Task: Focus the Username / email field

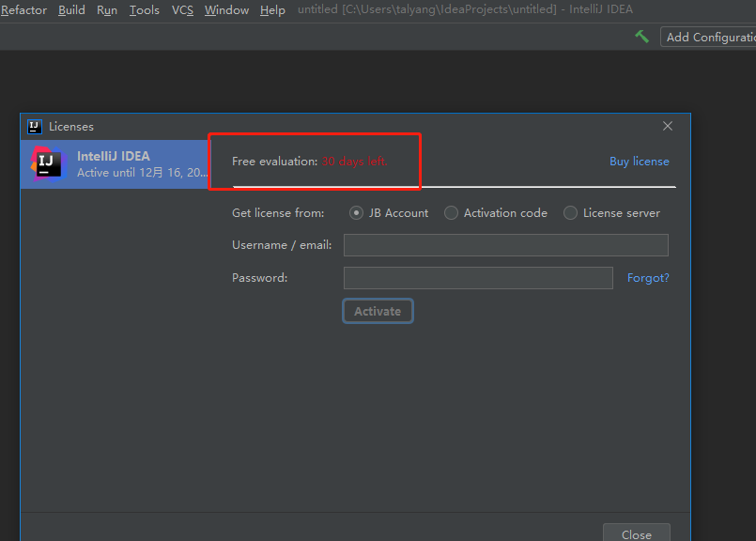Action: click(506, 245)
